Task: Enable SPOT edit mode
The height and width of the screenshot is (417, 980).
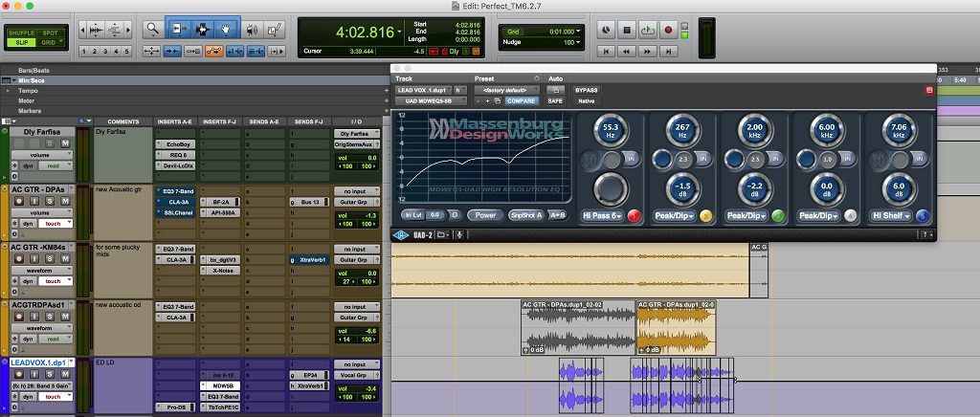Action: point(51,33)
